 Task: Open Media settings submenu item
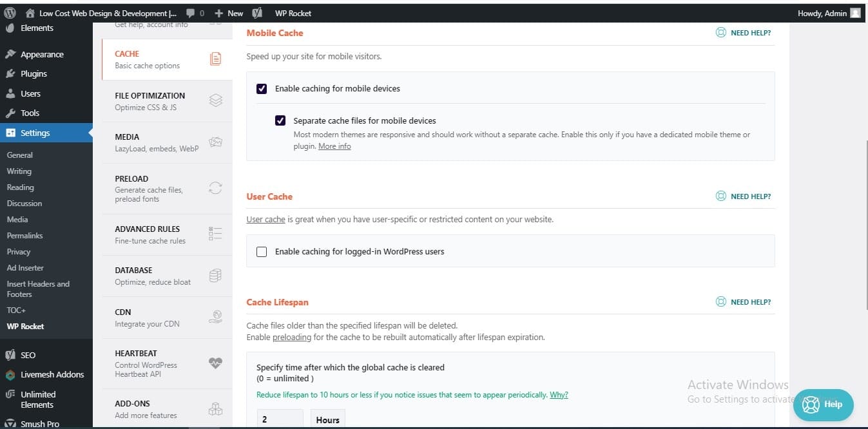pyautogui.click(x=17, y=220)
